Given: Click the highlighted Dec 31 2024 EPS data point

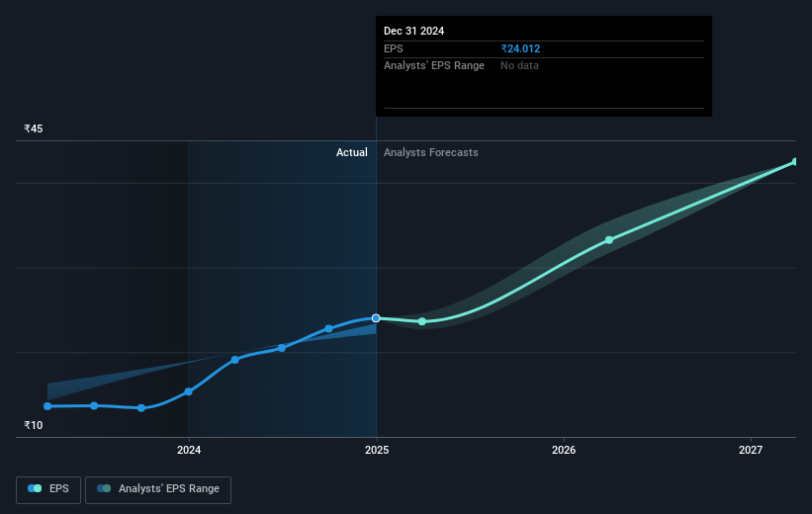Looking at the screenshot, I should 376,318.
